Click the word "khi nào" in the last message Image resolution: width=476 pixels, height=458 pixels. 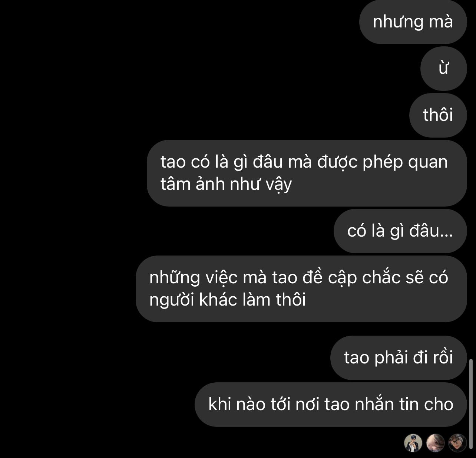point(237,404)
